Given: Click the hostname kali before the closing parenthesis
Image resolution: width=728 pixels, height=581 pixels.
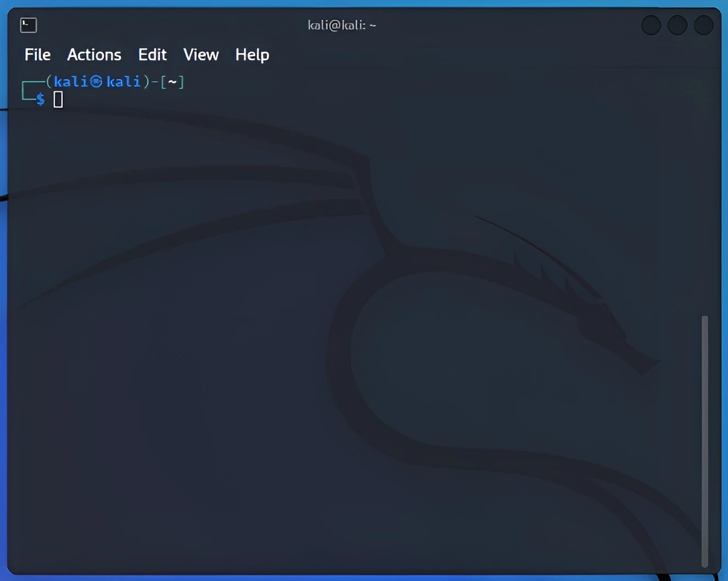Looking at the screenshot, I should pos(124,82).
